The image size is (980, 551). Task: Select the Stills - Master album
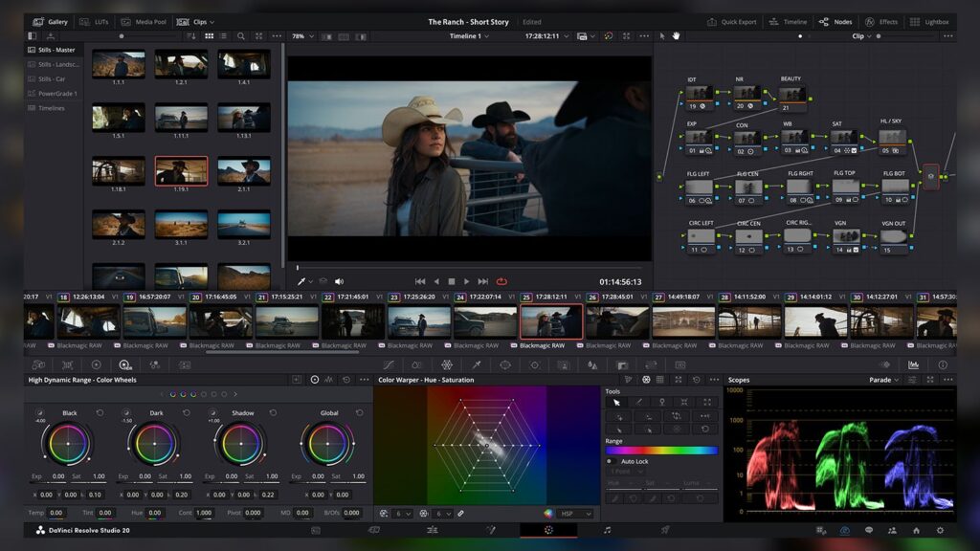[x=56, y=50]
